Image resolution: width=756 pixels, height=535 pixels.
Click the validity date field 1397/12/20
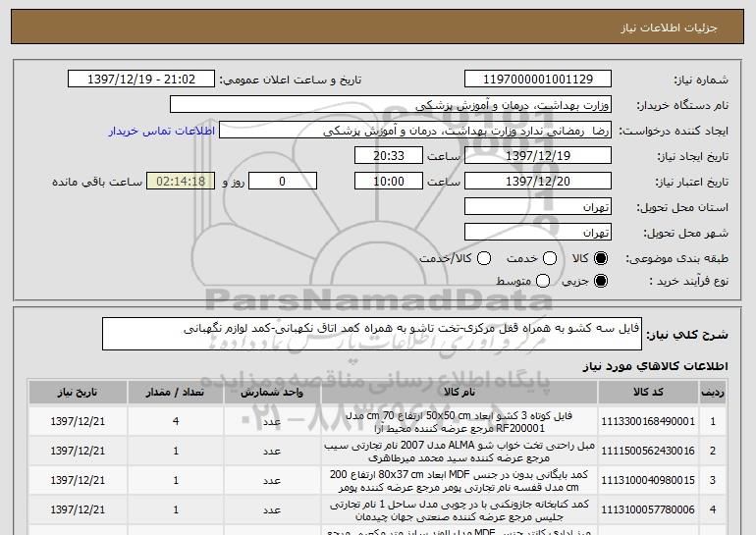(x=538, y=182)
